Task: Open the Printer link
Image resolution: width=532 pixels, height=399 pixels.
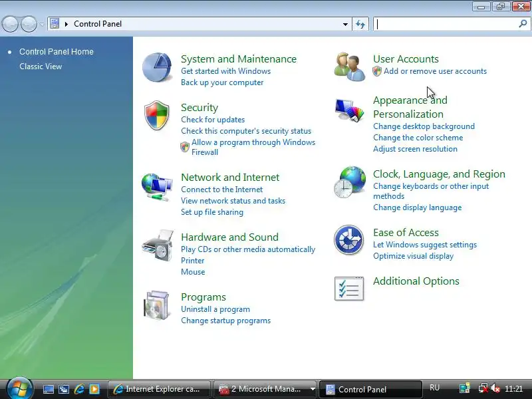Action: click(x=192, y=261)
